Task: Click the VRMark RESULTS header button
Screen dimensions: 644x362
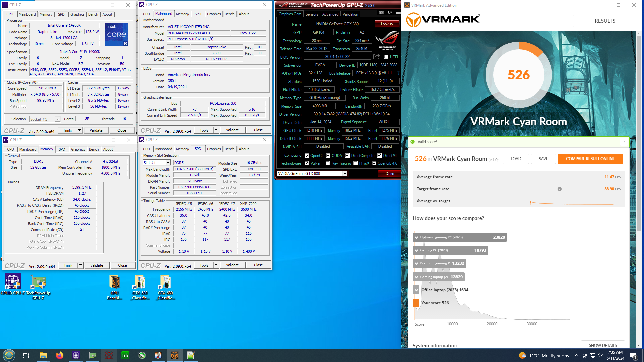Action: 605,21
